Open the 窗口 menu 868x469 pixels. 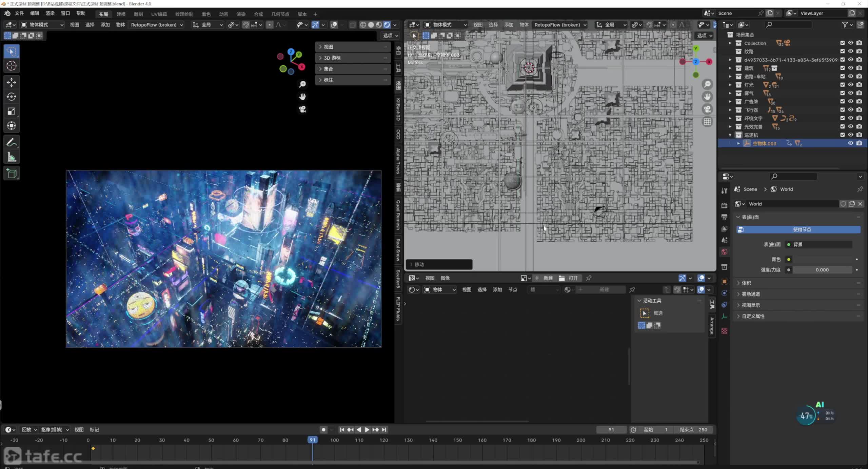click(65, 13)
